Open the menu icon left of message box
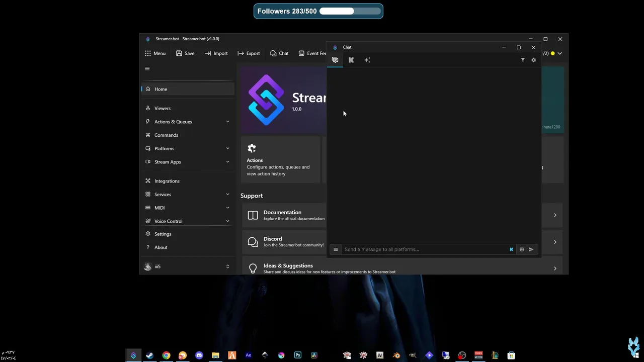 coord(336,249)
